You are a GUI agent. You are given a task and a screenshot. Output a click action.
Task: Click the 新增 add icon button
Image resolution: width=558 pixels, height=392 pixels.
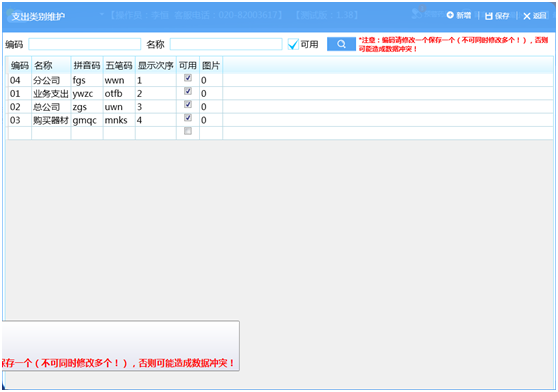pos(459,15)
